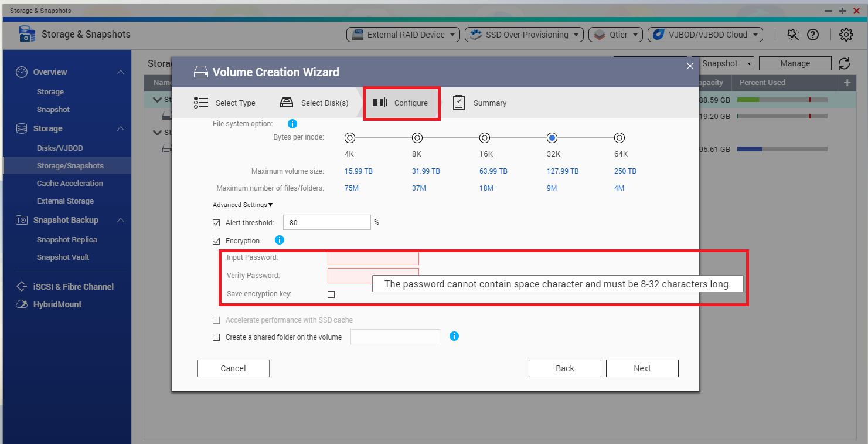Click inside the Verify Password field
Image resolution: width=868 pixels, height=444 pixels.
(x=373, y=276)
